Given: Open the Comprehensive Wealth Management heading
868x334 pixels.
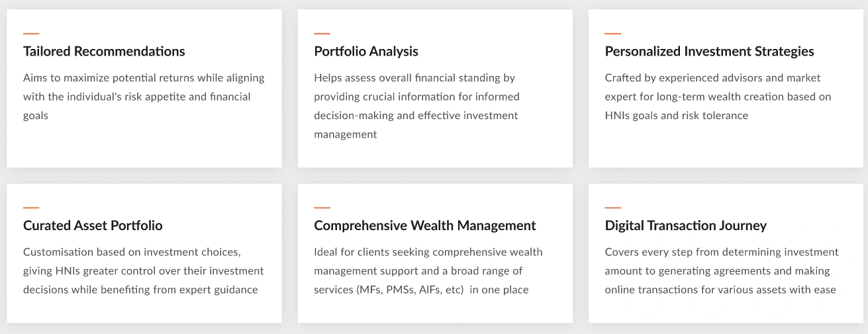Looking at the screenshot, I should pyautogui.click(x=424, y=226).
